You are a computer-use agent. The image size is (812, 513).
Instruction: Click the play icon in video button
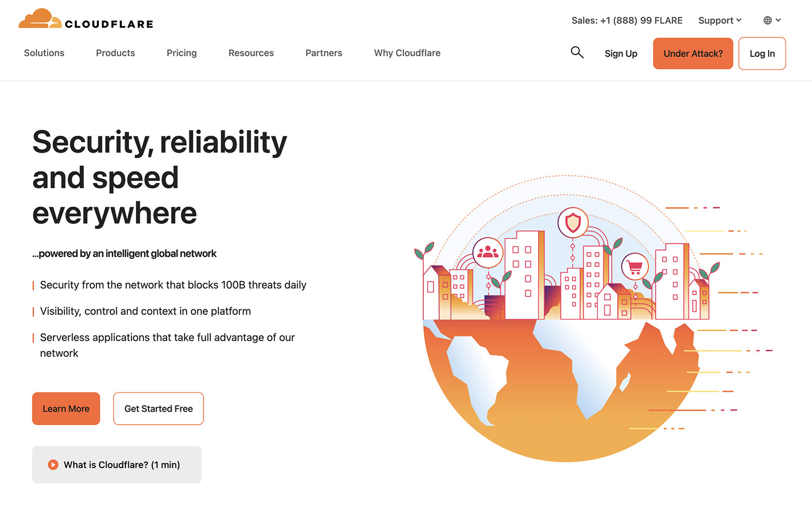(53, 465)
